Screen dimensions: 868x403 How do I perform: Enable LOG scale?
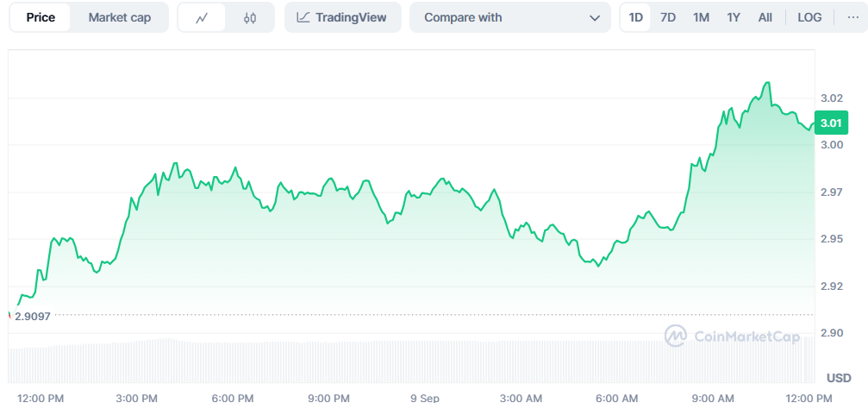[x=809, y=17]
